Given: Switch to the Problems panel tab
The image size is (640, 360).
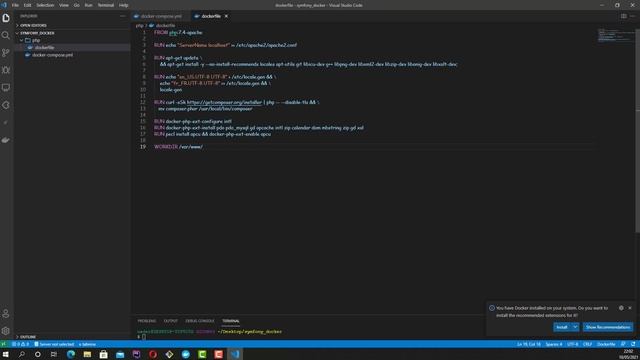Looking at the screenshot, I should pos(147,321).
